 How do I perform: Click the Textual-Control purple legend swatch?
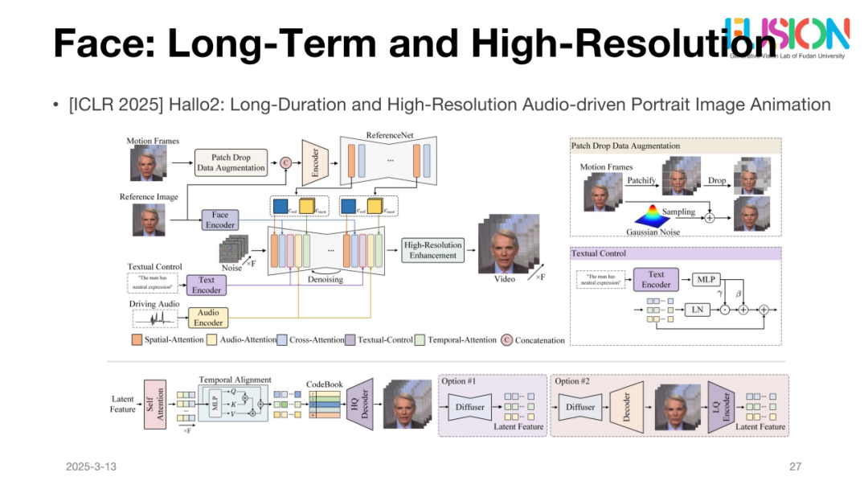click(350, 340)
